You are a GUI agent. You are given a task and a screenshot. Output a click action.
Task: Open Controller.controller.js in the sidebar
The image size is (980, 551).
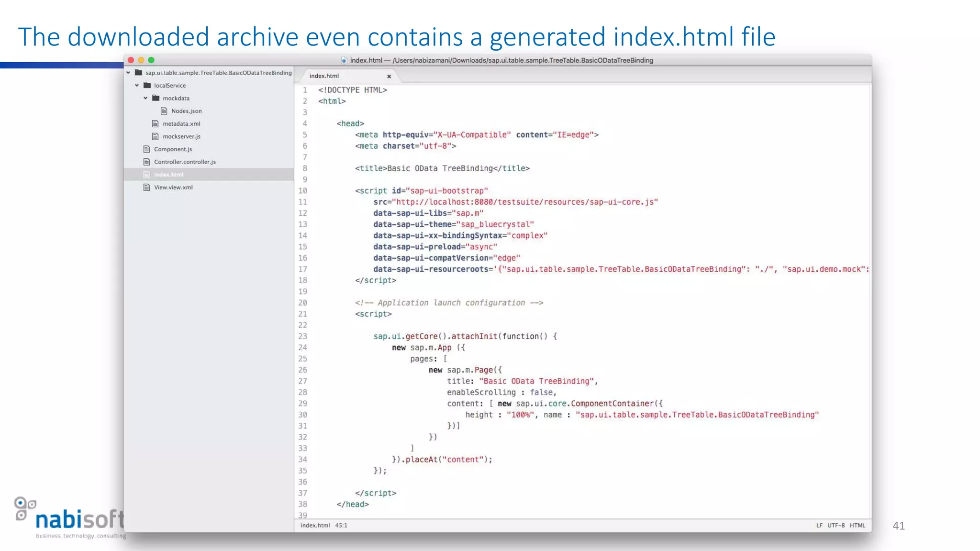pos(185,162)
